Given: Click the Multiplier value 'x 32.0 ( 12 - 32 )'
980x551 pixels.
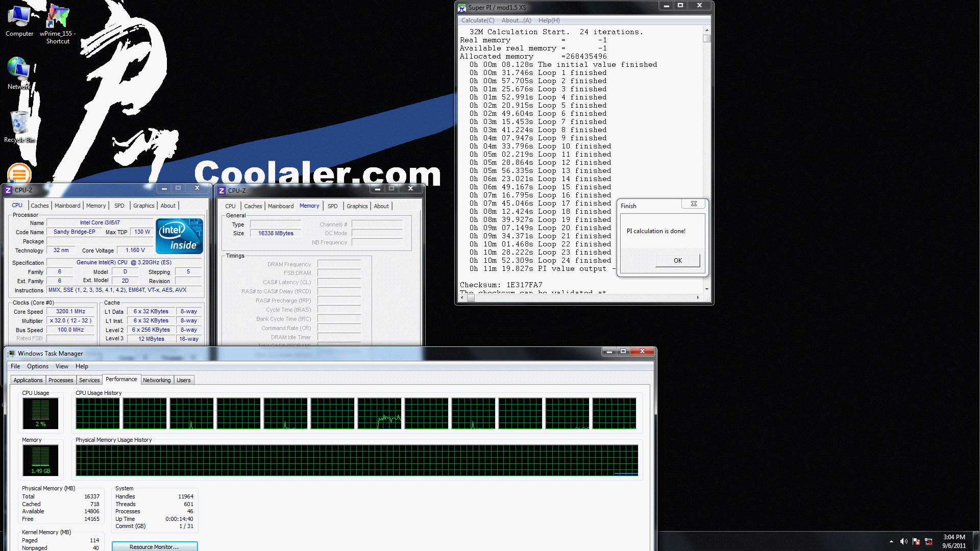Looking at the screenshot, I should point(70,320).
